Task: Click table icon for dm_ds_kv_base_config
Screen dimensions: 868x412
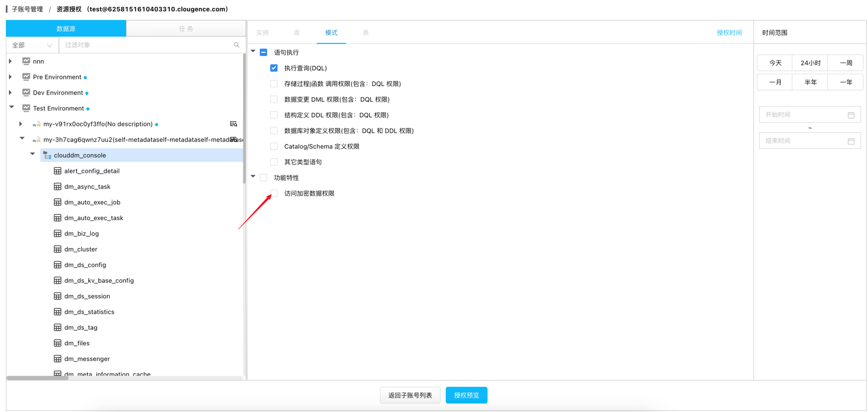Action: click(57, 280)
